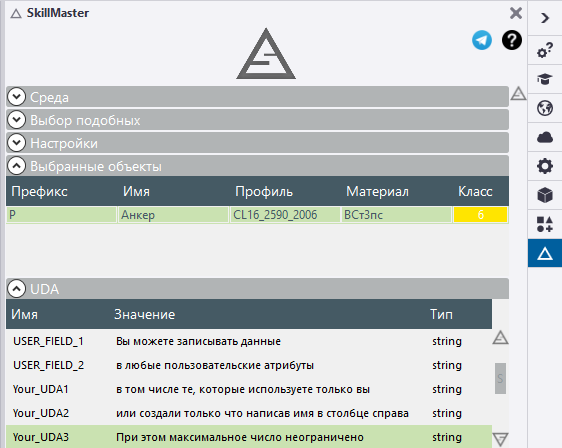562x448 pixels.
Task: Select the Your_UDA3 row
Action: (249, 437)
